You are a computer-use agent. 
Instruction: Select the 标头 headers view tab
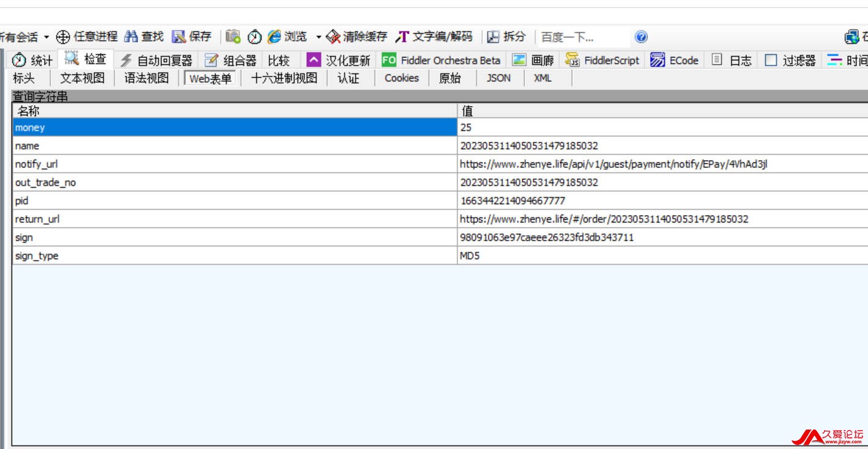tap(24, 78)
